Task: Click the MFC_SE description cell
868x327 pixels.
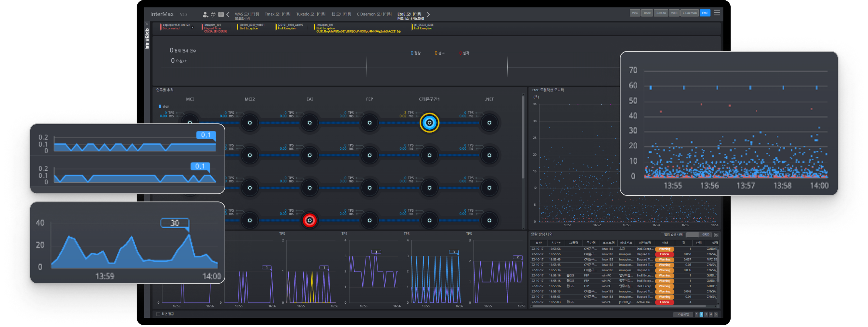Action: 712,260
